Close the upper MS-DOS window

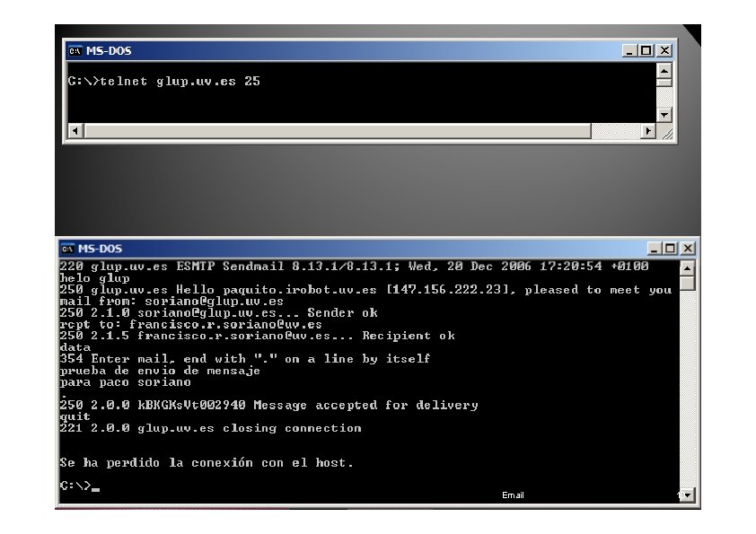[x=664, y=50]
